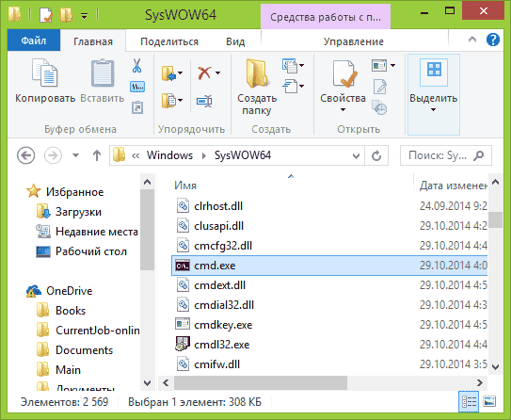Image resolution: width=511 pixels, height=420 pixels.
Task: Open the Customize Quick Access Toolbar dropdown
Action: click(x=84, y=16)
